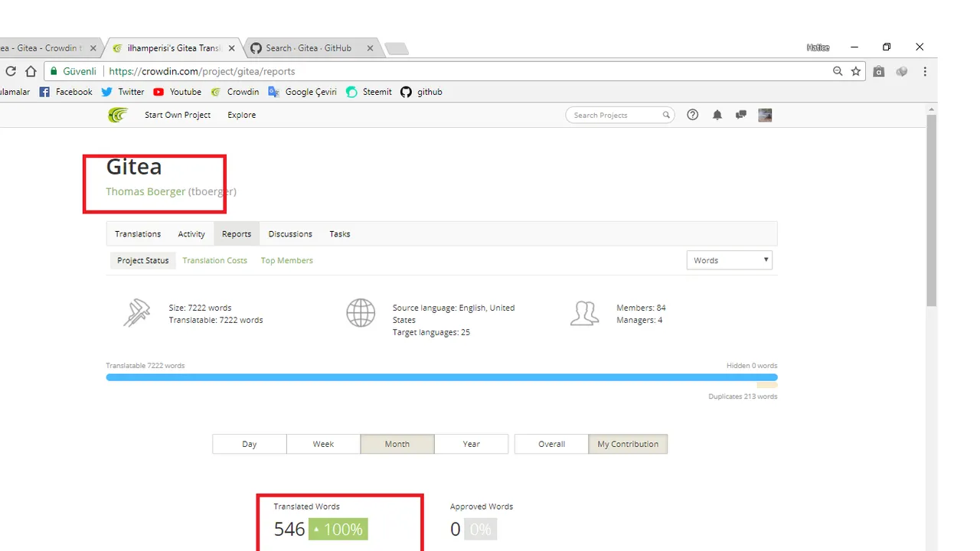Click the Hatice Chrome profile name
980x551 pixels.
pyautogui.click(x=818, y=47)
